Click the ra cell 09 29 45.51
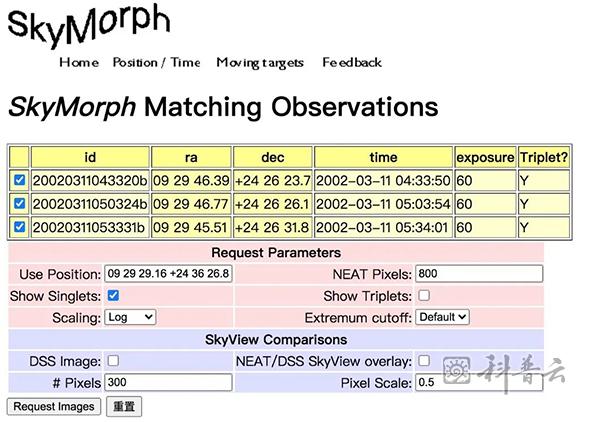Image resolution: width=600 pixels, height=422 pixels. click(191, 228)
